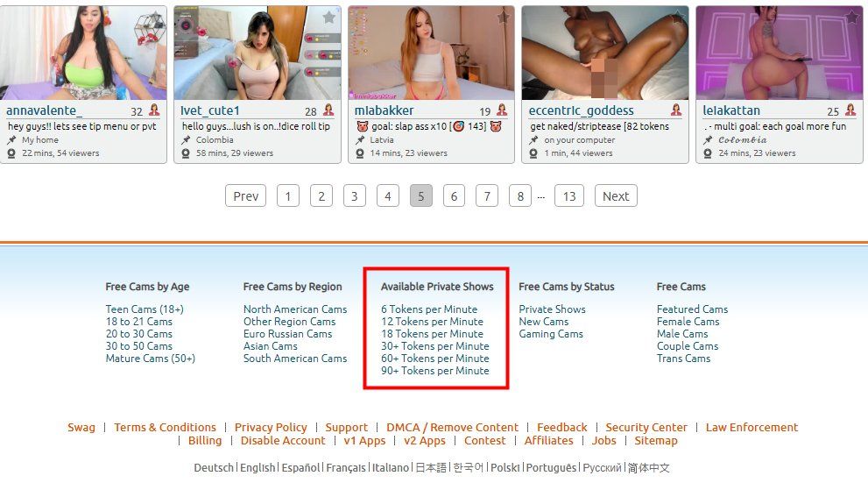Open the Privacy Policy footer link
This screenshot has height=483, width=868.
(271, 427)
